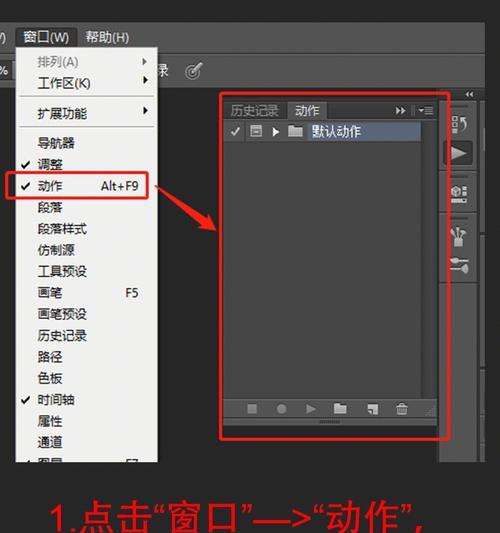Toggle dialog control for 默认动作
Screen dimensions: 500x533
click(256, 131)
